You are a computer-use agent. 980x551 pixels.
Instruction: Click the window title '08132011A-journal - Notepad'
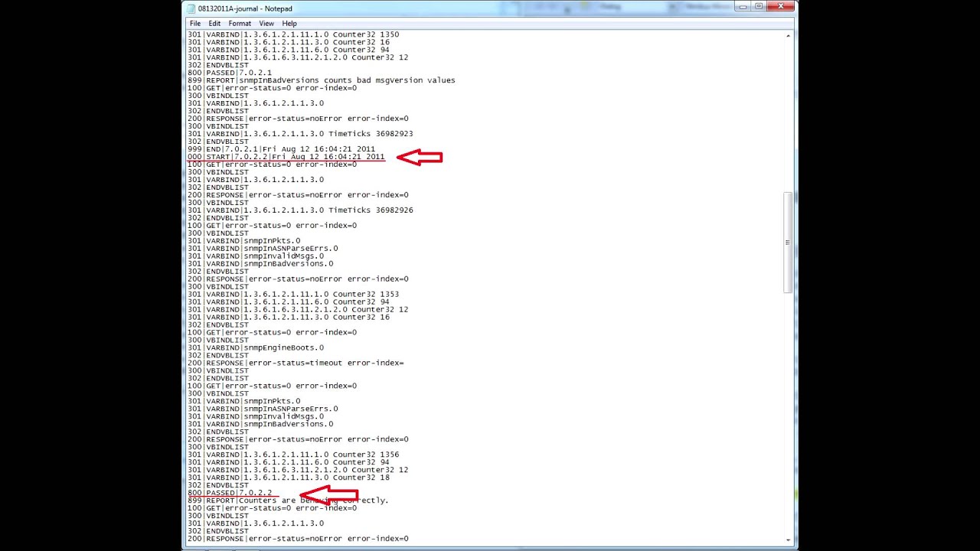tap(245, 8)
